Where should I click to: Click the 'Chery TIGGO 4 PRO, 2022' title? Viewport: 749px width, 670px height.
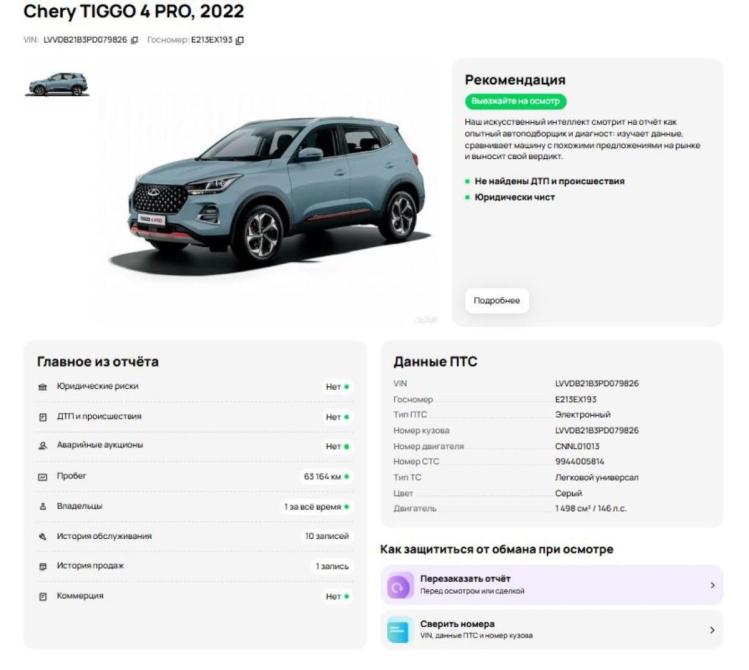point(134,11)
